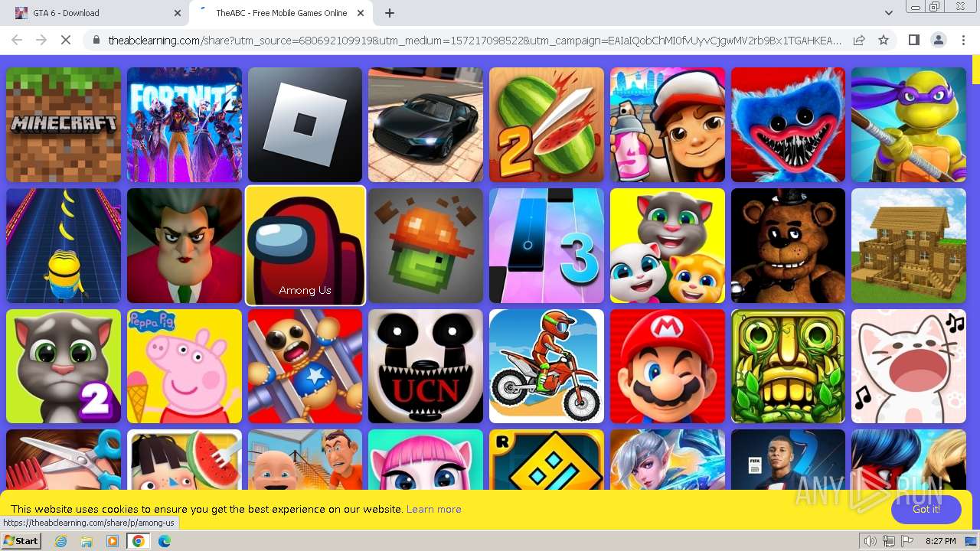This screenshot has height=551, width=980.
Task: Open the Super Mario game tile
Action: tap(668, 366)
